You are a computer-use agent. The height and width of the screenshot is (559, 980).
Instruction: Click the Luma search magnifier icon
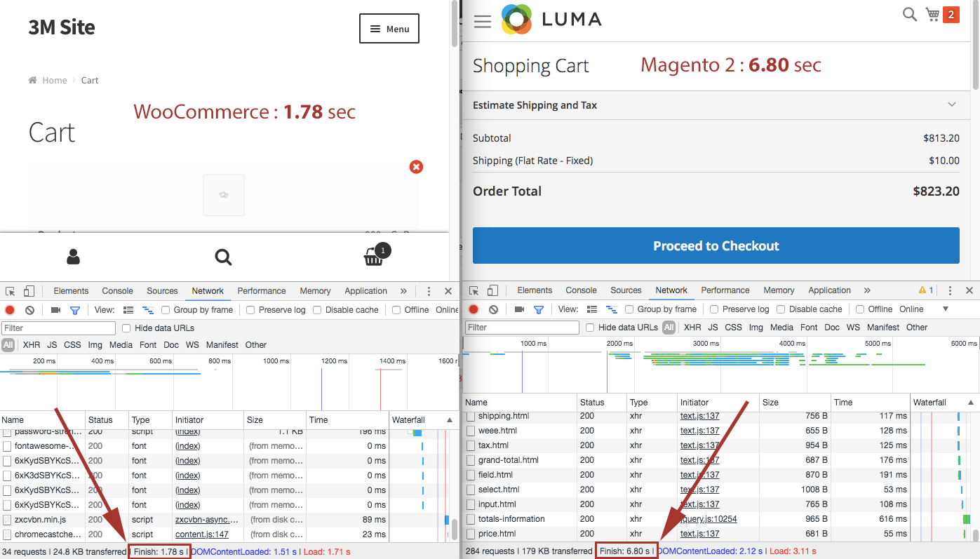click(909, 15)
